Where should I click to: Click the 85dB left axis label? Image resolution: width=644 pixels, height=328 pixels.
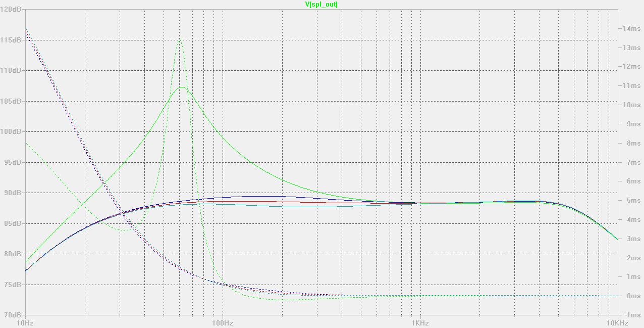pyautogui.click(x=13, y=223)
